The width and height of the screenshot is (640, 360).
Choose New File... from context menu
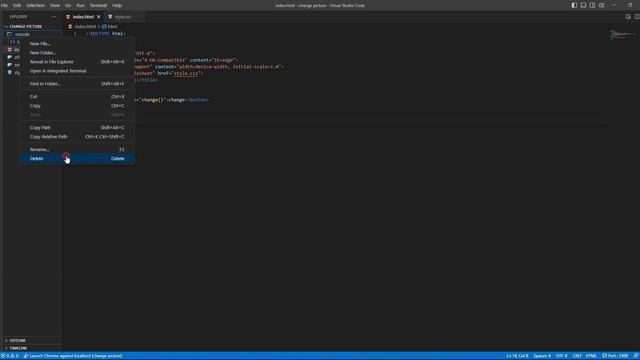(77, 44)
